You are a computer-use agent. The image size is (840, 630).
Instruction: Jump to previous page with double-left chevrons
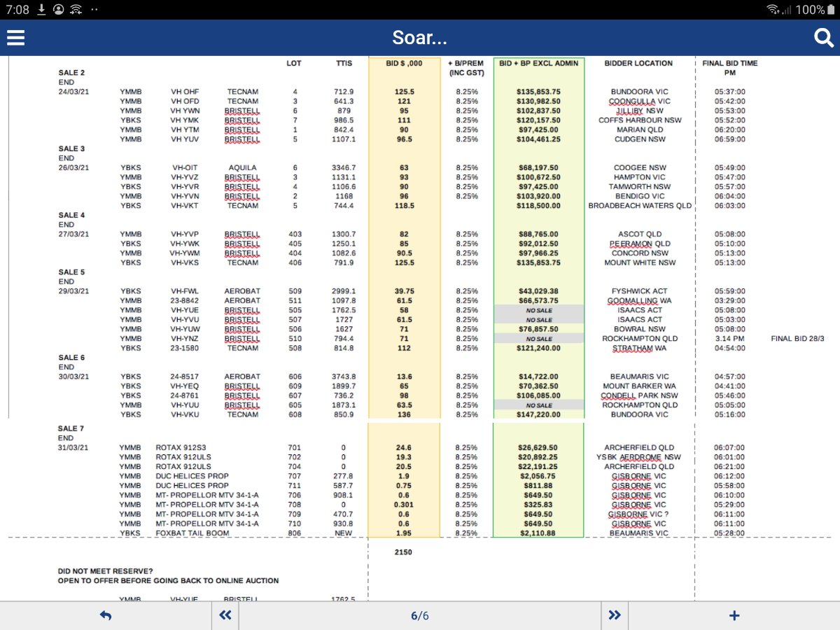click(x=225, y=616)
